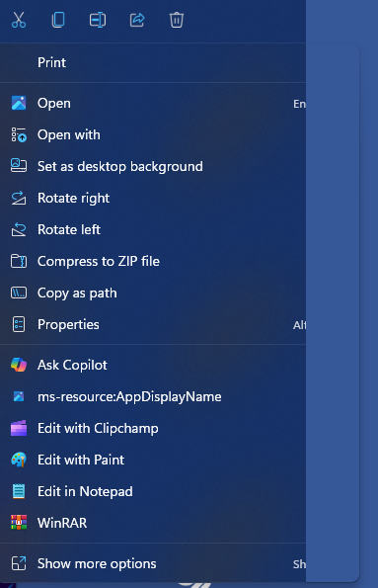Click the Copy icon in top row
378x588 pixels.
58,20
